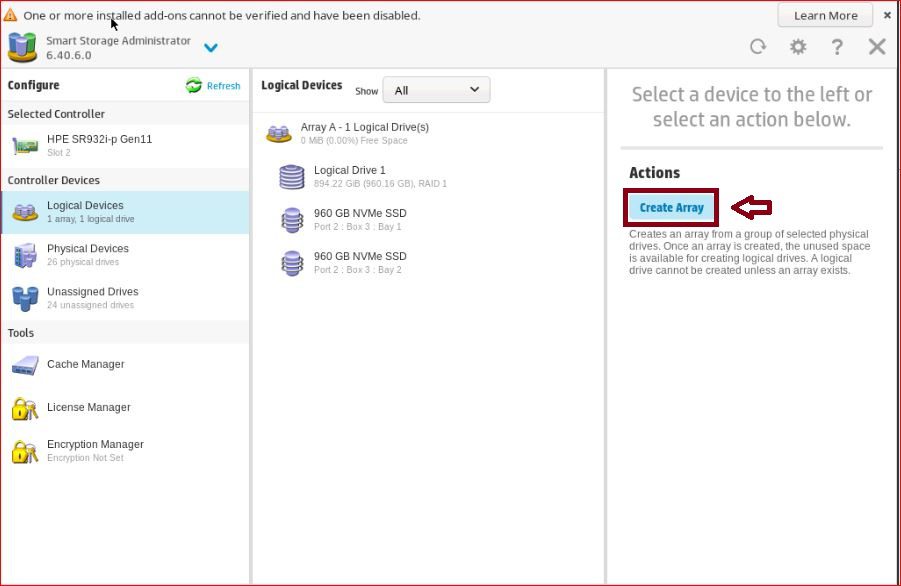Click the Physical Devices icon

[25, 255]
